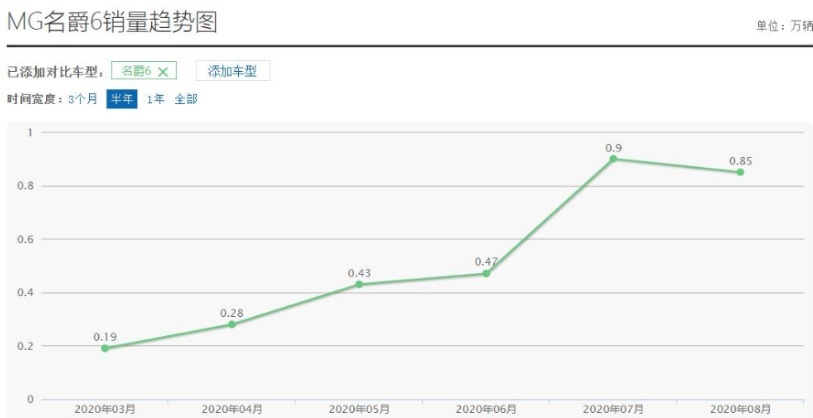813x418 pixels.
Task: Click the 2020年06月 axis label
Action: pyautogui.click(x=486, y=409)
